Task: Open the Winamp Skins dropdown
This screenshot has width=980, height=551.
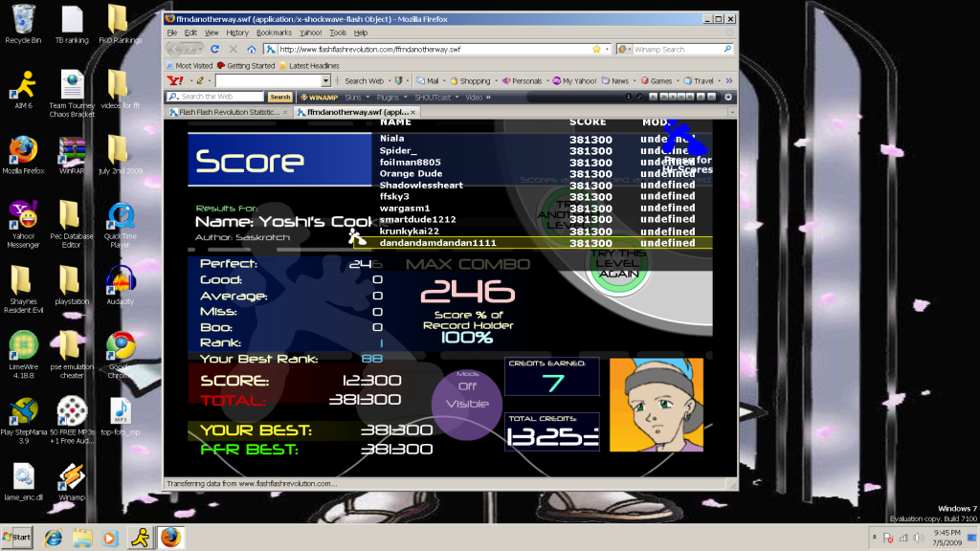Action: click(x=356, y=97)
